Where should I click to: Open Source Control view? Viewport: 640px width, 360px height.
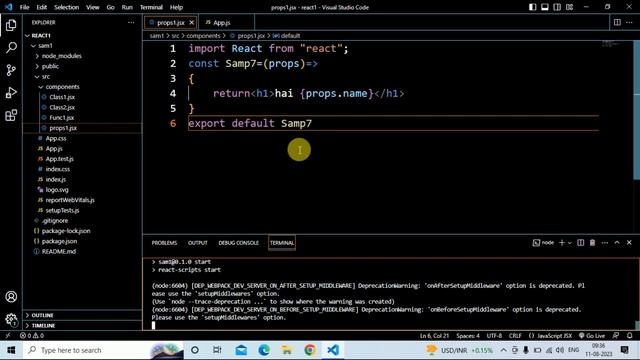click(11, 70)
